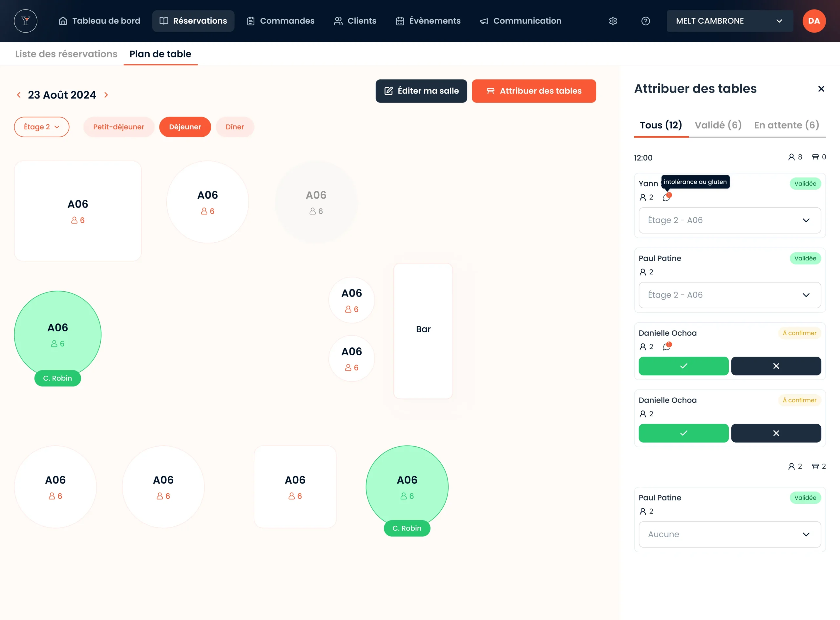Click the cocktail glass logo
Image resolution: width=840 pixels, height=620 pixels.
pos(26,21)
